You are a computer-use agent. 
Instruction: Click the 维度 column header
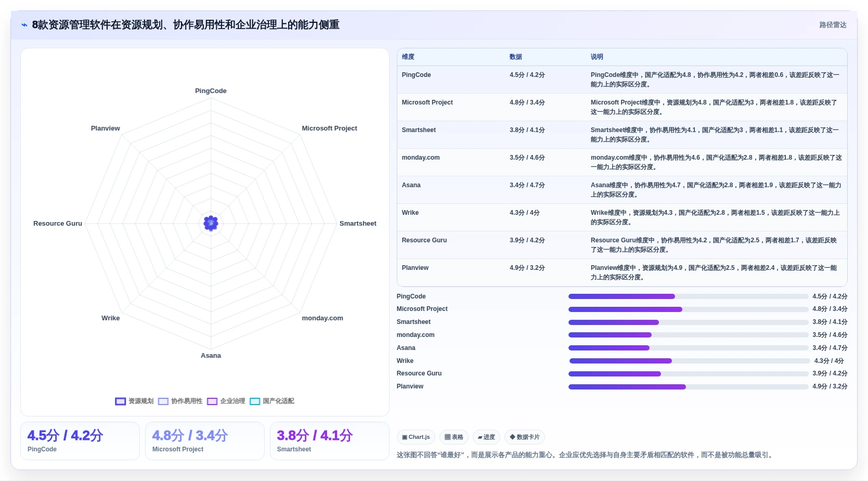coord(408,57)
